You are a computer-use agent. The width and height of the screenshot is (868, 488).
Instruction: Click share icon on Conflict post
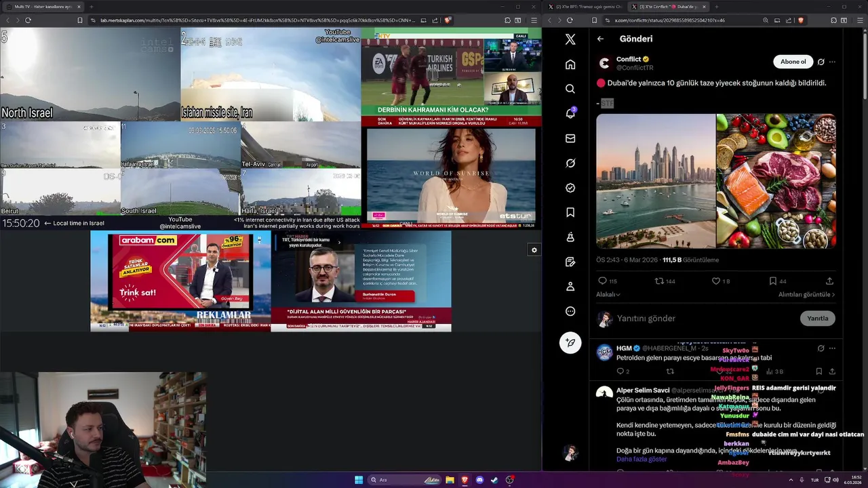click(829, 281)
